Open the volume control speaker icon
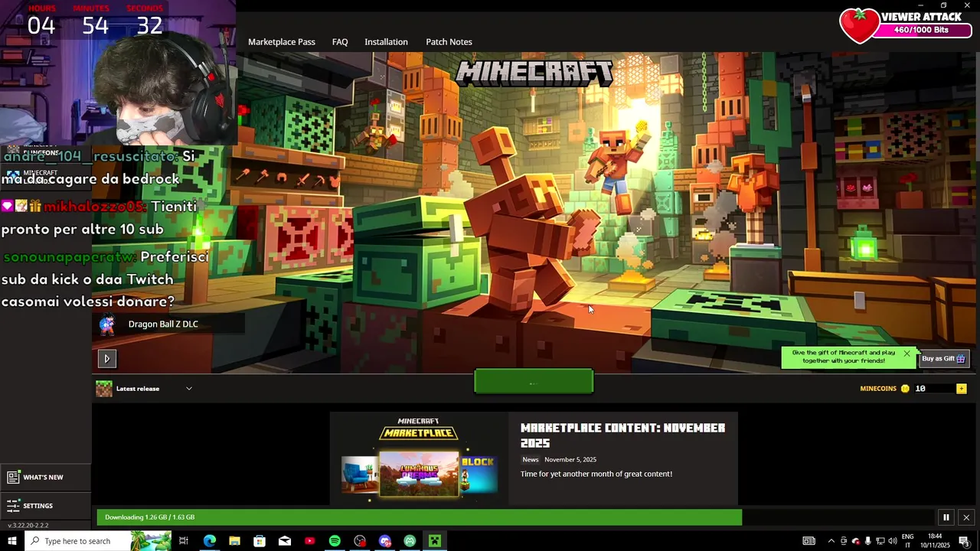 [x=892, y=541]
